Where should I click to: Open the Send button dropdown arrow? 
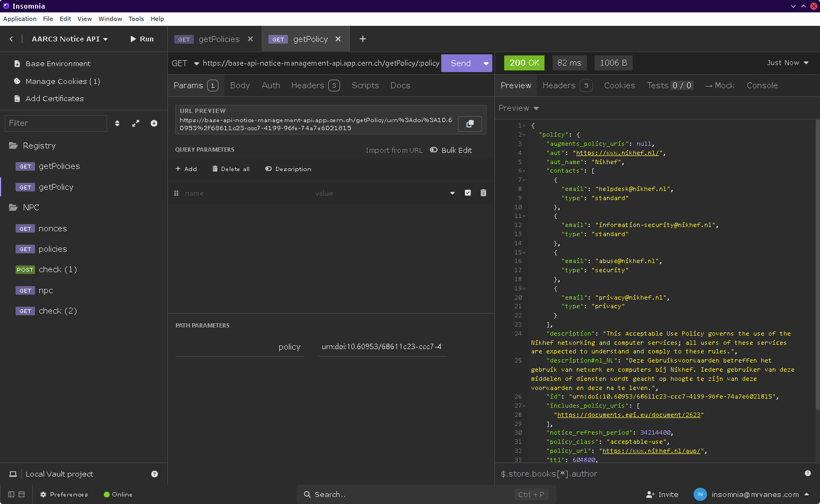486,63
